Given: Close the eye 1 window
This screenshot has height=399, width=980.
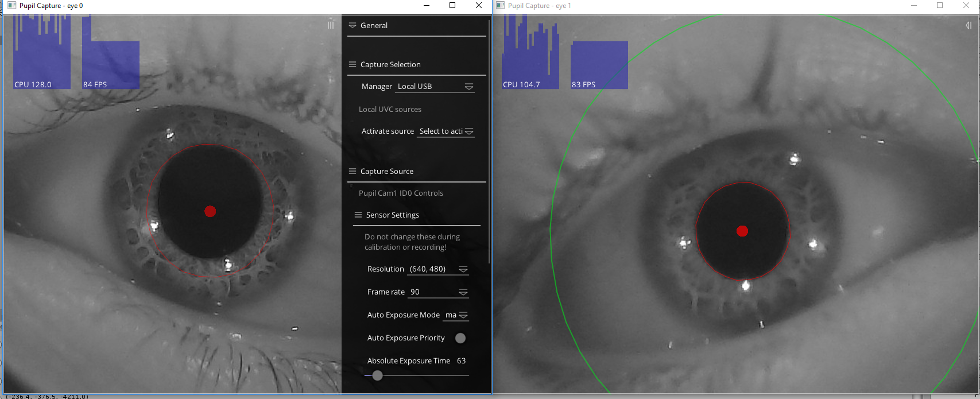Looking at the screenshot, I should tap(966, 6).
